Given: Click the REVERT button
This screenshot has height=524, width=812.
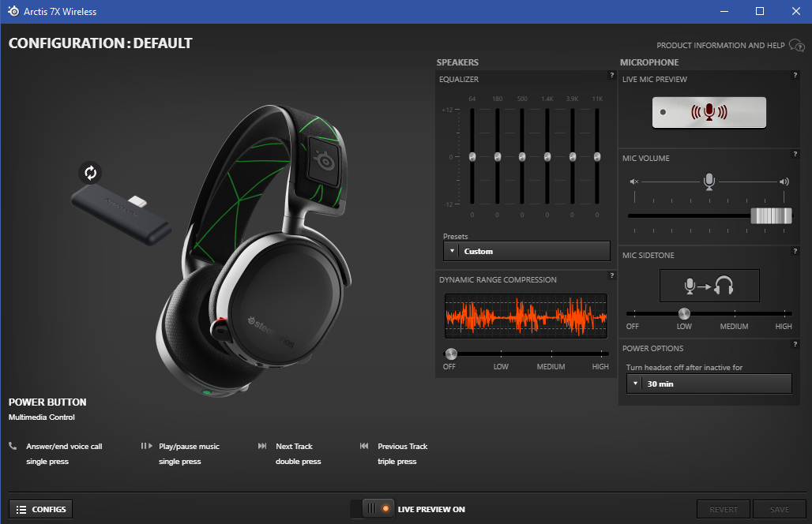Looking at the screenshot, I should pos(723,508).
